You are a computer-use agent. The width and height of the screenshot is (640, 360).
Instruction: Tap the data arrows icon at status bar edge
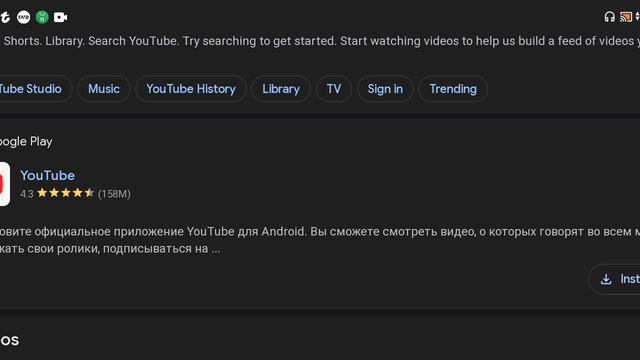(x=637, y=17)
